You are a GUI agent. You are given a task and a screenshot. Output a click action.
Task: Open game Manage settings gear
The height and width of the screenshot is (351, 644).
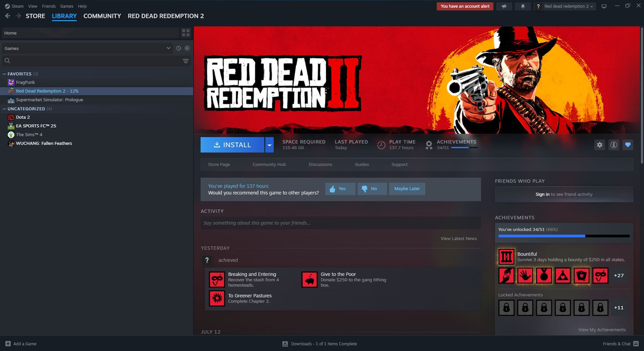(599, 145)
